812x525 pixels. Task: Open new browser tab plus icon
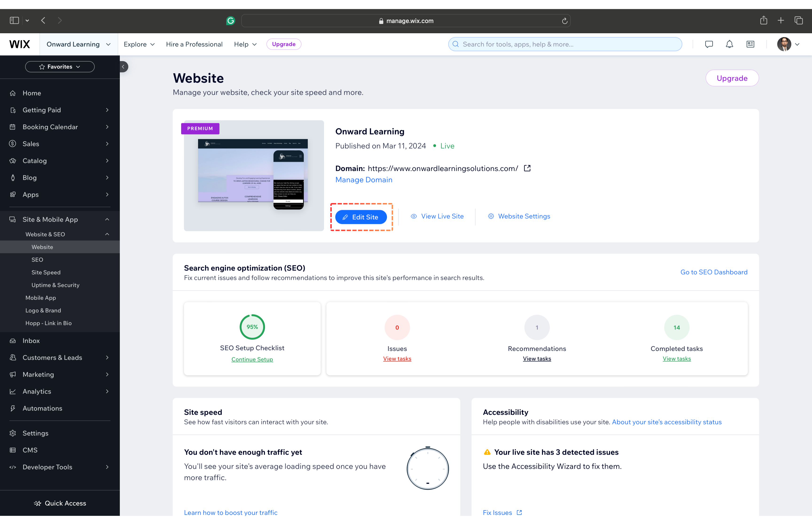[781, 20]
